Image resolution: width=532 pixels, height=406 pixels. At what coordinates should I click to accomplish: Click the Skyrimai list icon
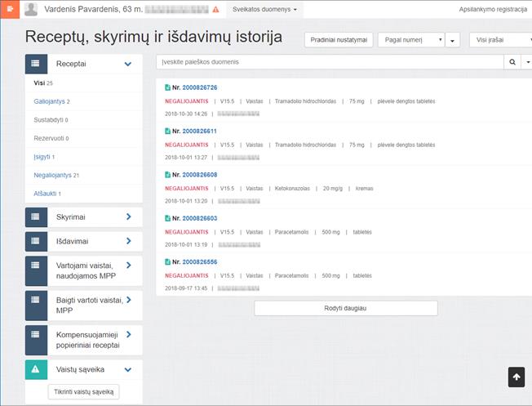coord(37,217)
